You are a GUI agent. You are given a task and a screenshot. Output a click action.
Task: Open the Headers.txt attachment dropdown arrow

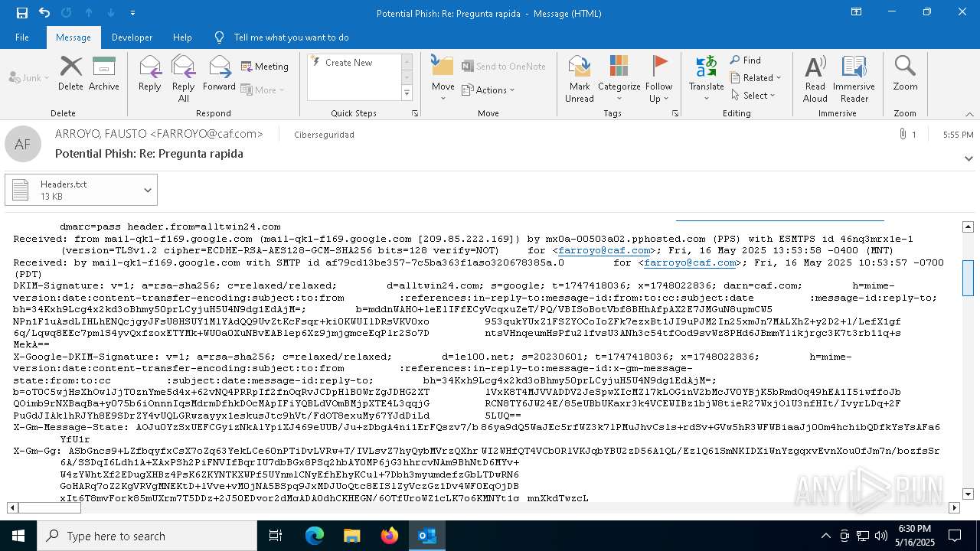coord(148,190)
